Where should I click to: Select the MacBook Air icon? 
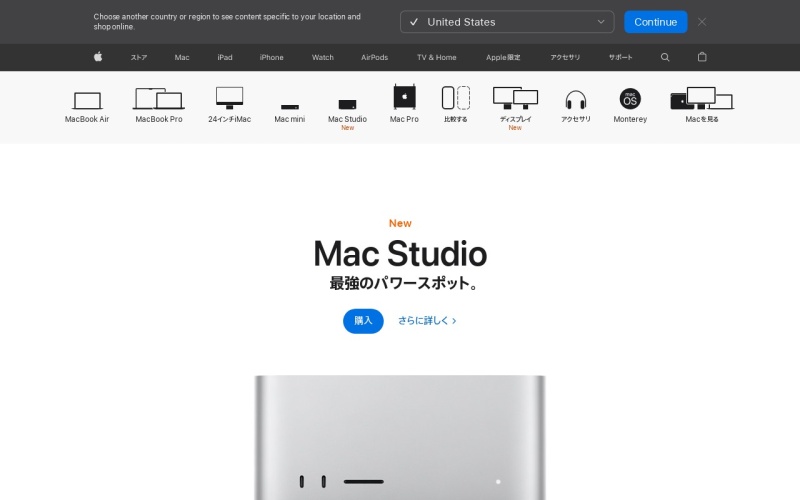pyautogui.click(x=87, y=100)
